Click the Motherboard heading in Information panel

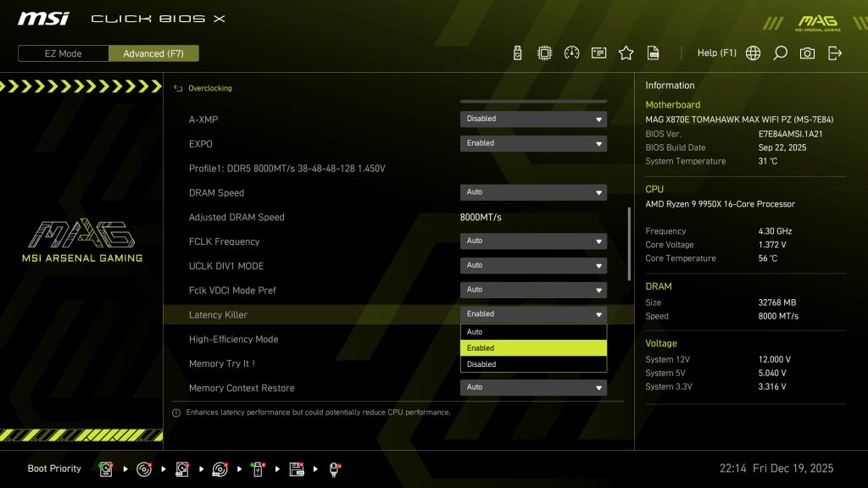point(672,104)
